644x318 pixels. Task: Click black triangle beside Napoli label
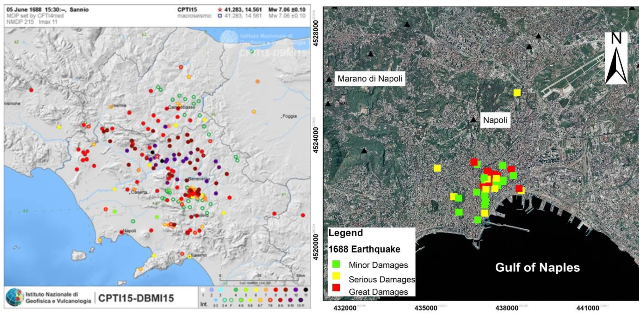[x=473, y=120]
